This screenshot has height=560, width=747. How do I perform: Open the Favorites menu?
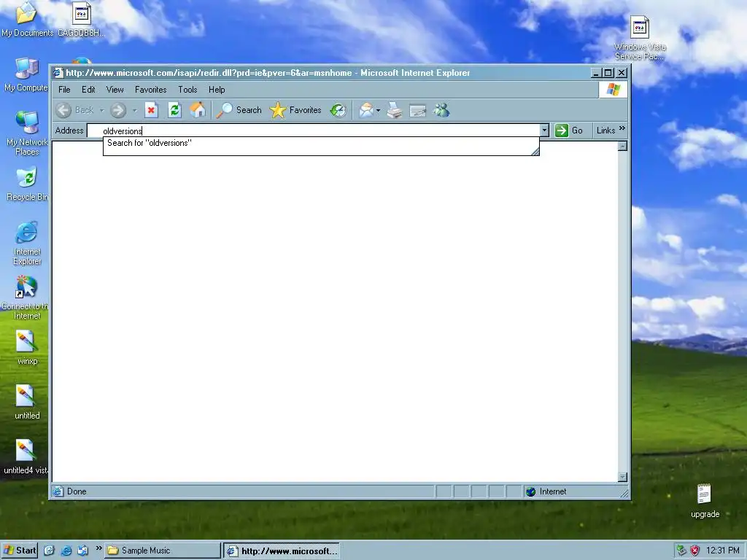point(150,90)
